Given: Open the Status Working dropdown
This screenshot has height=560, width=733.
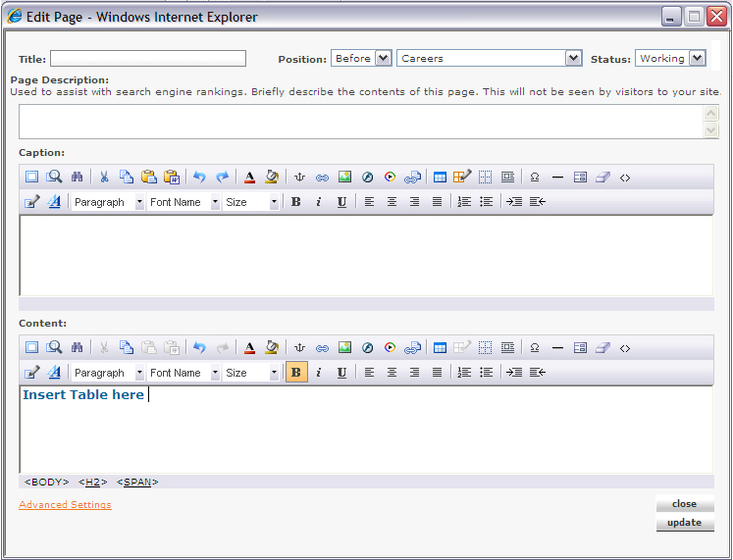Looking at the screenshot, I should (x=670, y=59).
